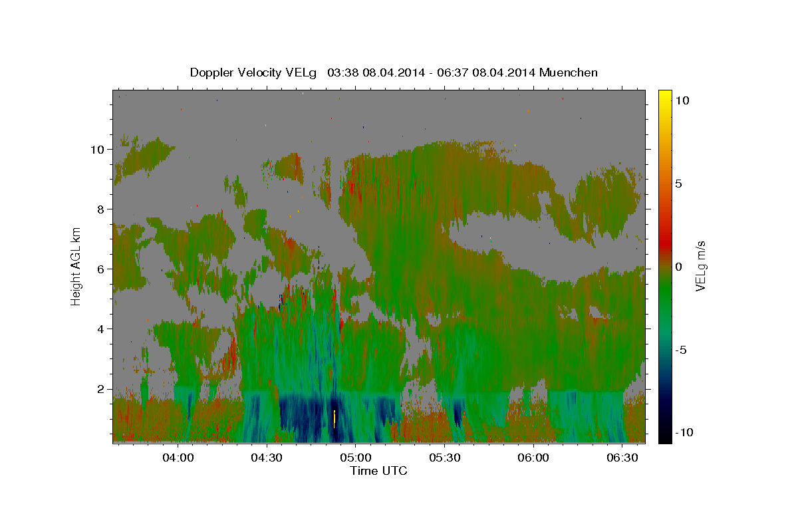The width and height of the screenshot is (798, 532).
Task: Select the '05:00' time axis label
Action: 356,458
